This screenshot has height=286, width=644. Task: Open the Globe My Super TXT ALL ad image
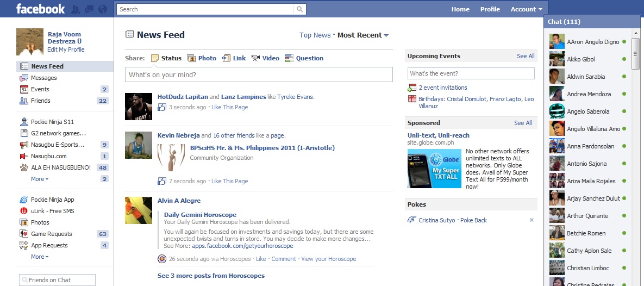point(435,169)
